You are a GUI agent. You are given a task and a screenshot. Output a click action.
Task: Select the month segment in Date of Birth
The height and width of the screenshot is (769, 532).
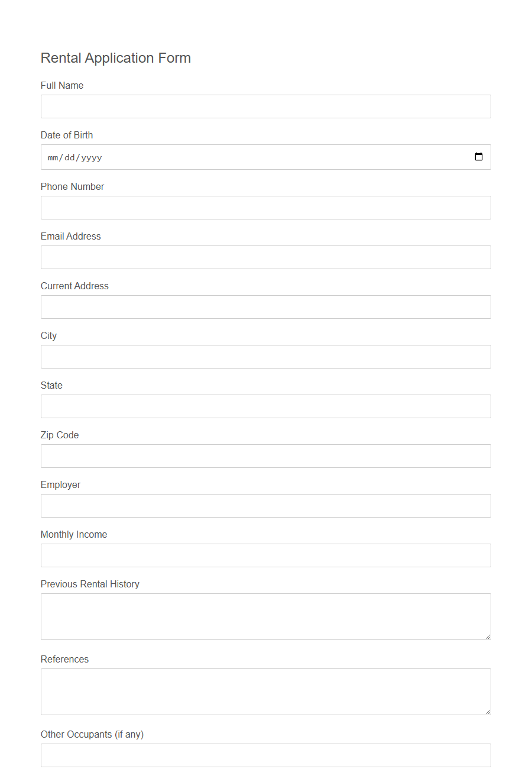point(54,157)
